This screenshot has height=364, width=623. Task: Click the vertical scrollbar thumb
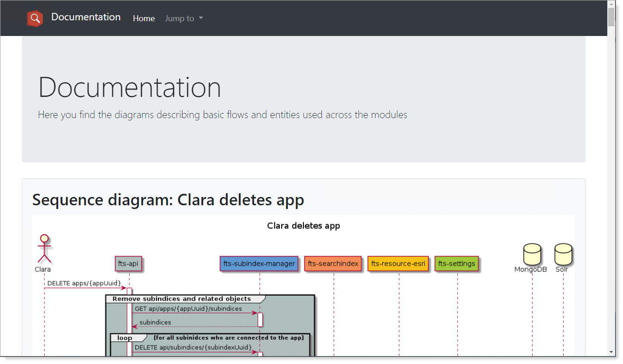point(611,17)
